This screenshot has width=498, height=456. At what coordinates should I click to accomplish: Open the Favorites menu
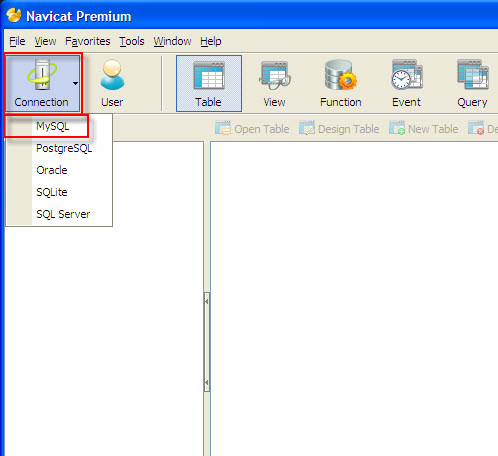pyautogui.click(x=88, y=41)
